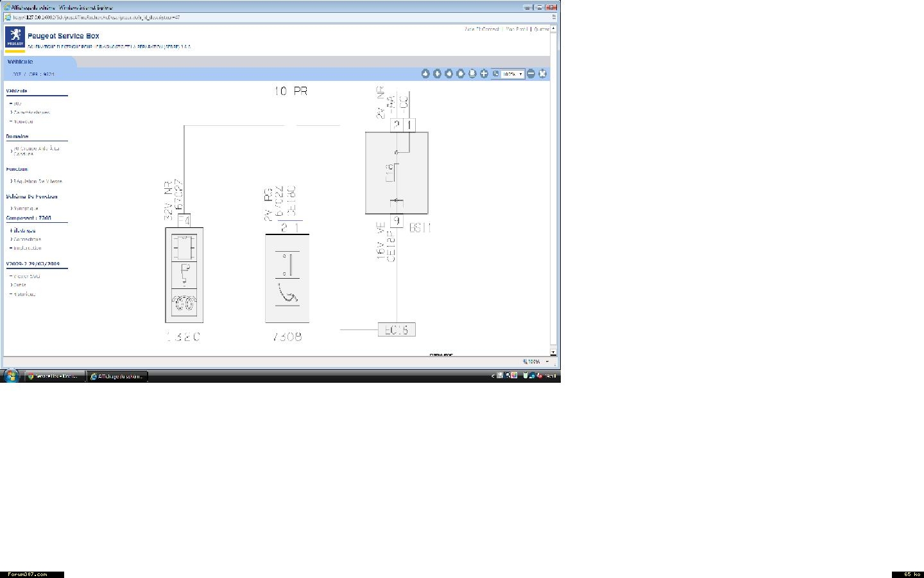Print the wiring schematic
Viewport: 924px width, 578px height.
472,74
